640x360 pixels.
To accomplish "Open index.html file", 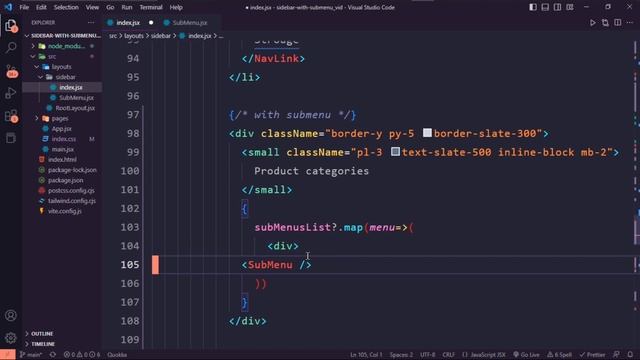I will (62, 160).
